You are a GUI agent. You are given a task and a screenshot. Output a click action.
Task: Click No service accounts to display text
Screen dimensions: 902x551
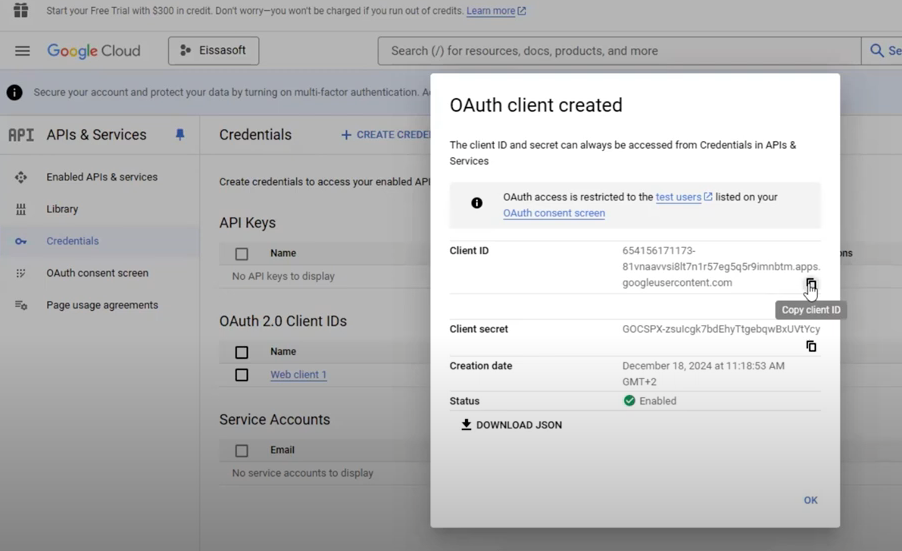pos(303,473)
